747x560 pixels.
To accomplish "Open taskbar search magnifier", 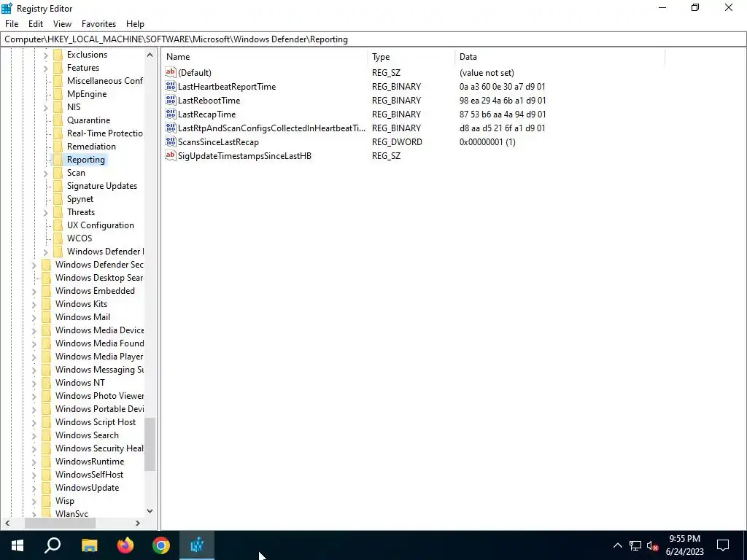I will point(53,545).
